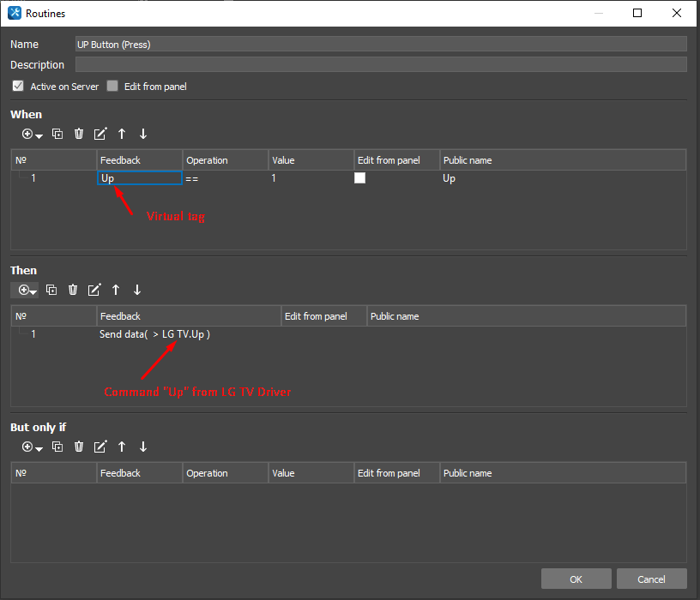Image resolution: width=700 pixels, height=600 pixels.
Task: Copy the selected action in Then section
Action: 51,290
